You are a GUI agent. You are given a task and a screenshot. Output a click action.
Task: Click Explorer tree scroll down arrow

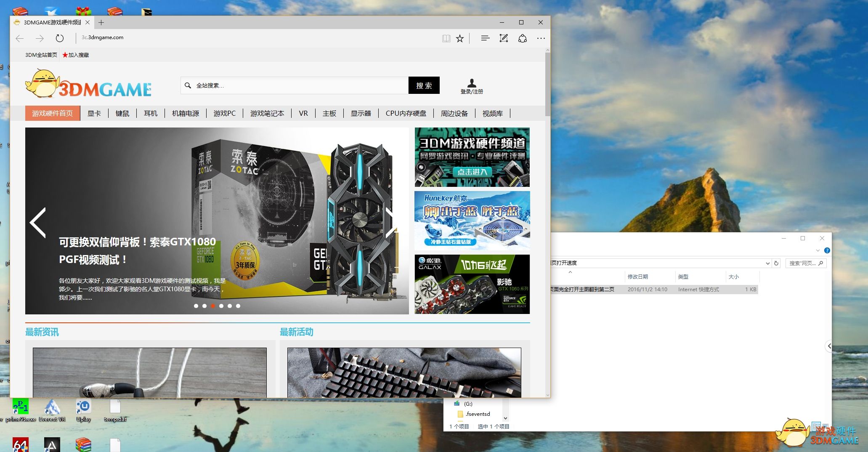coord(506,418)
